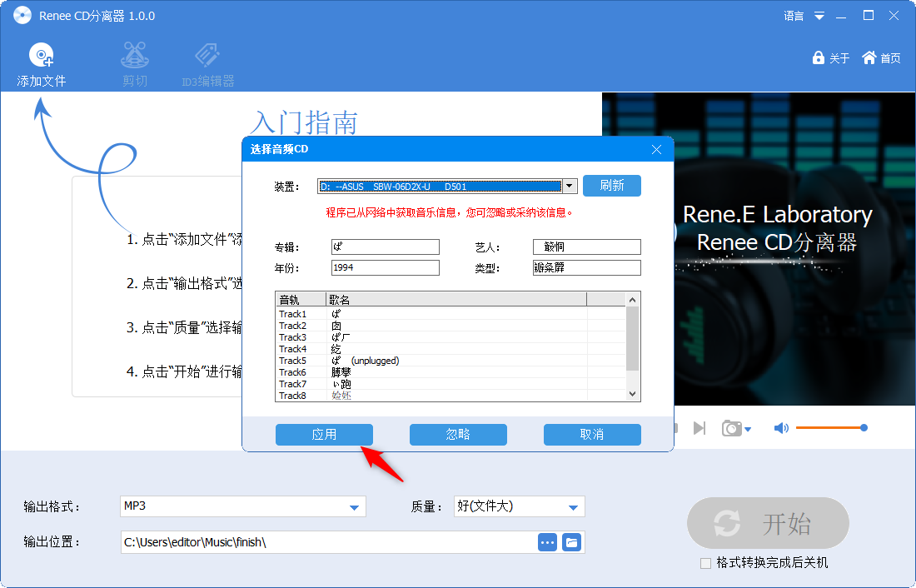Mute the volume speaker icon
The height and width of the screenshot is (588, 916).
click(781, 428)
